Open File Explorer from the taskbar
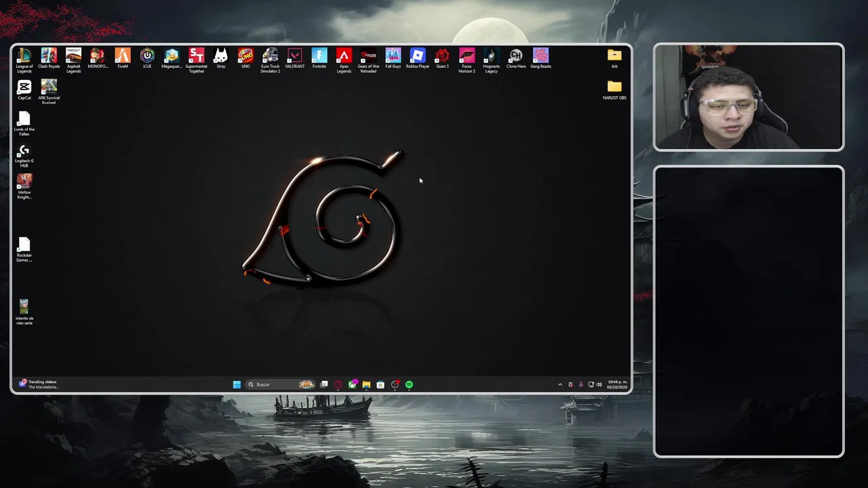The width and height of the screenshot is (868, 488). coord(366,384)
